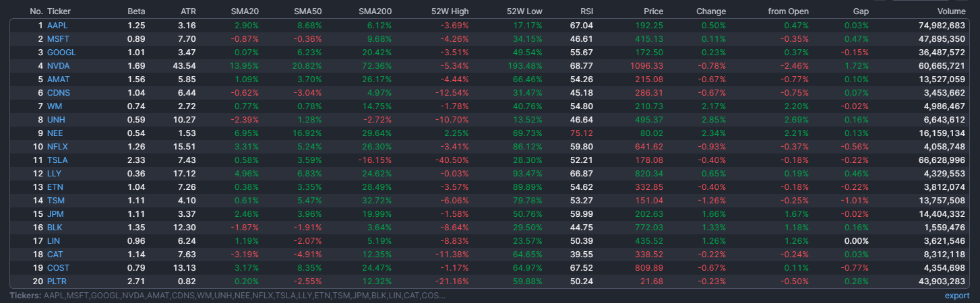Select LLY price value 820.34
This screenshot has height=303, width=980.
click(x=650, y=173)
